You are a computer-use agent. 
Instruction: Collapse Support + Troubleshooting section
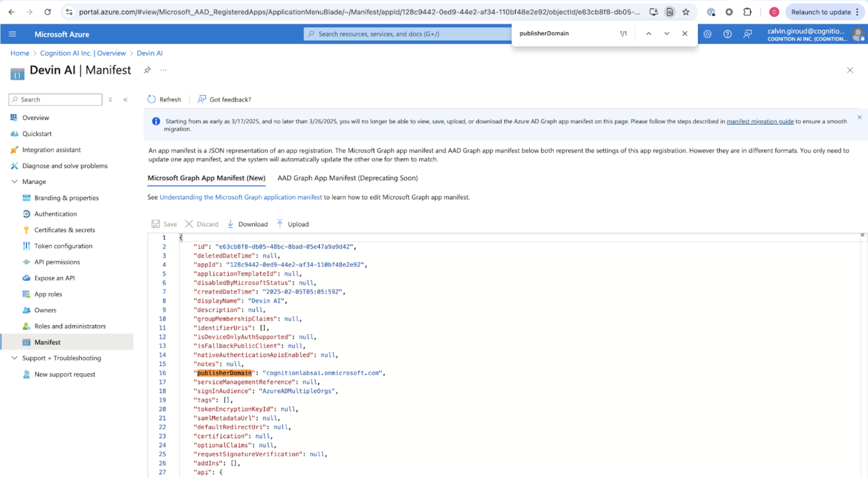tap(14, 358)
